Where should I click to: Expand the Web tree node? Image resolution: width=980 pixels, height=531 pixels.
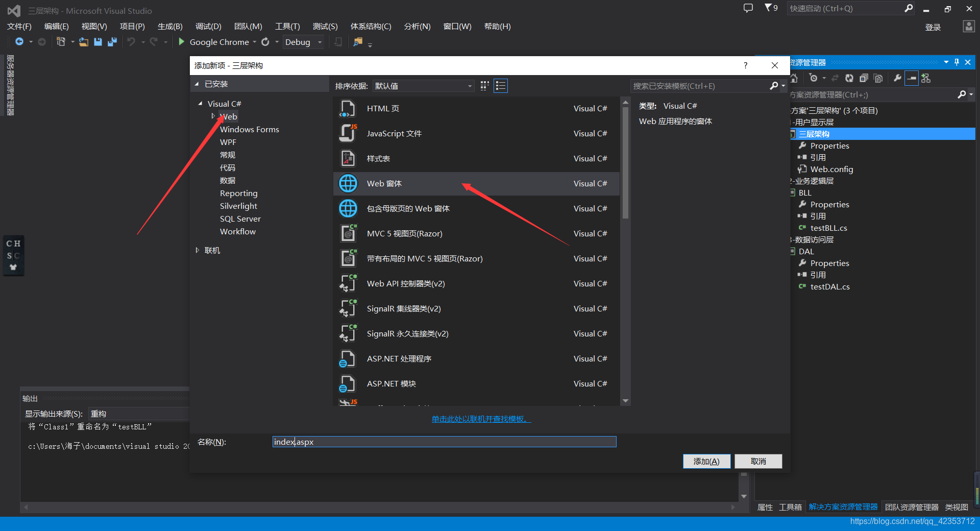click(213, 116)
